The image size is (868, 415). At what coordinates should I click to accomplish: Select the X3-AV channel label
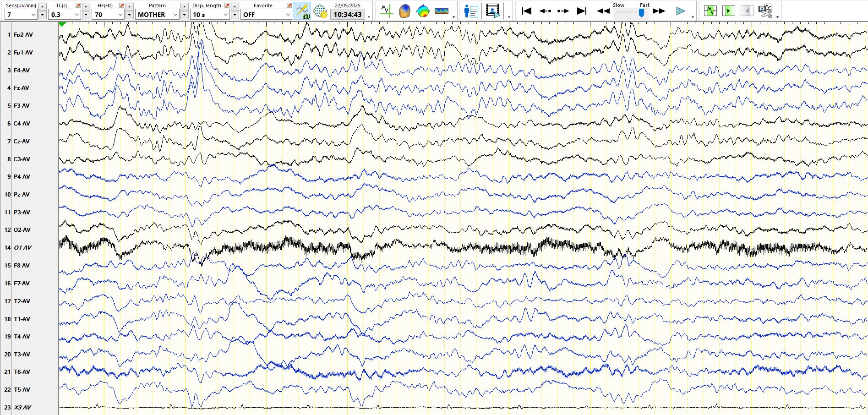(22, 408)
